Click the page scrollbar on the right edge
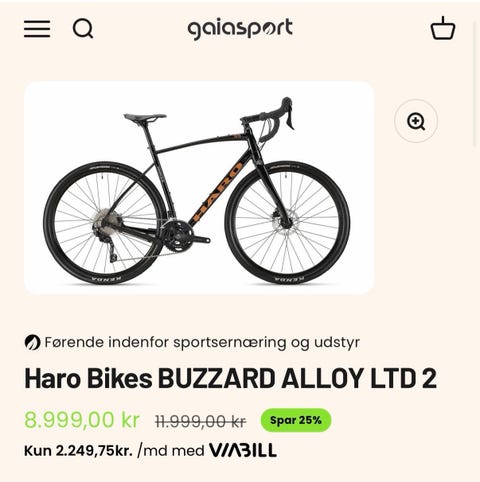 (x=475, y=83)
